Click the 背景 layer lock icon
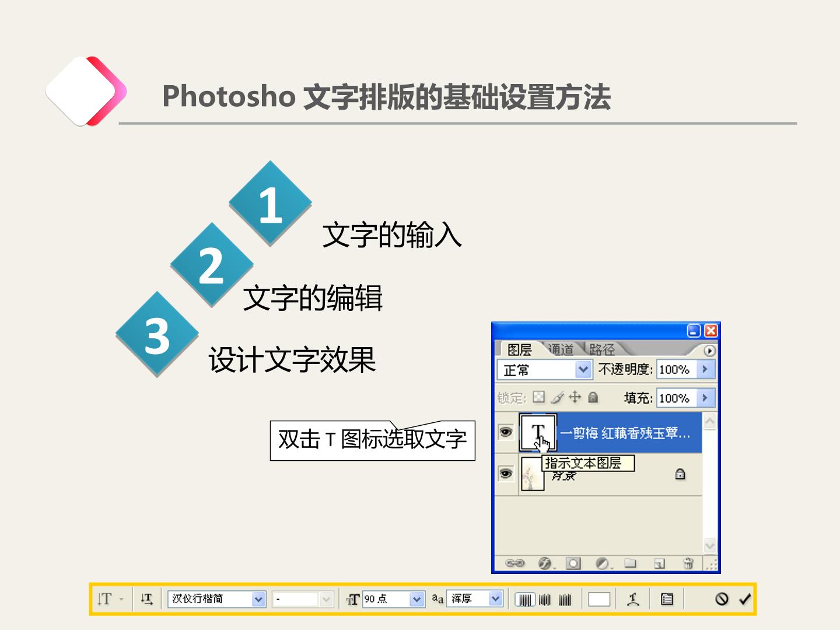Screen dimensions: 840x630 [680, 474]
